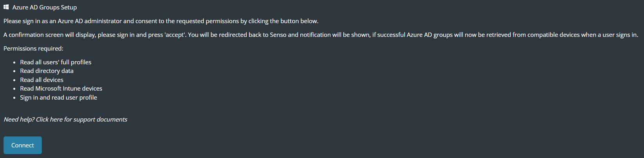Open the support documents help link
The width and height of the screenshot is (644, 158).
click(x=65, y=119)
